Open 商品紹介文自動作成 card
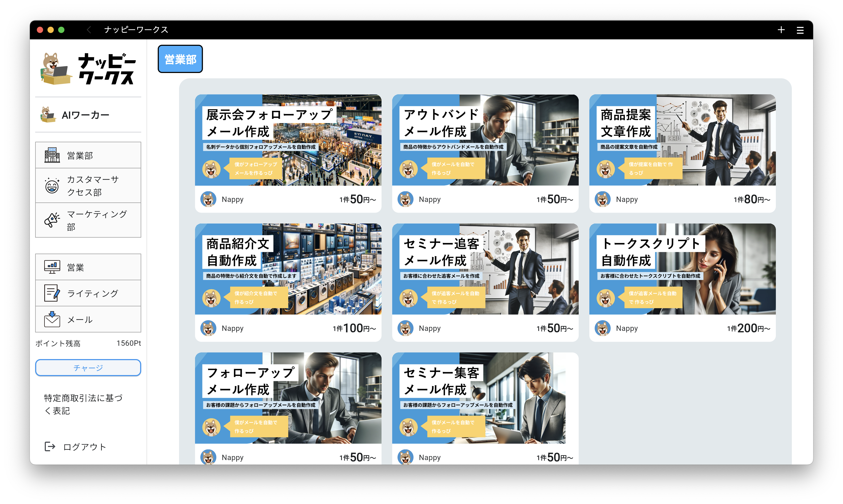The width and height of the screenshot is (843, 504). pos(288,269)
